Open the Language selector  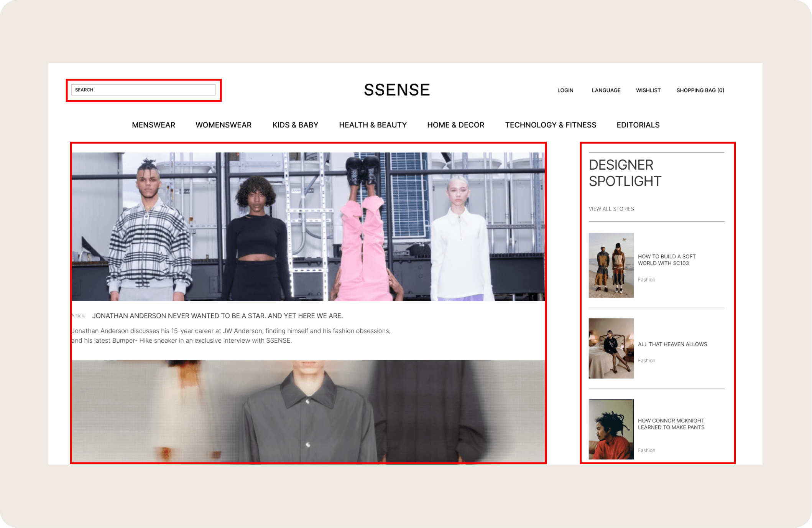[x=606, y=91]
